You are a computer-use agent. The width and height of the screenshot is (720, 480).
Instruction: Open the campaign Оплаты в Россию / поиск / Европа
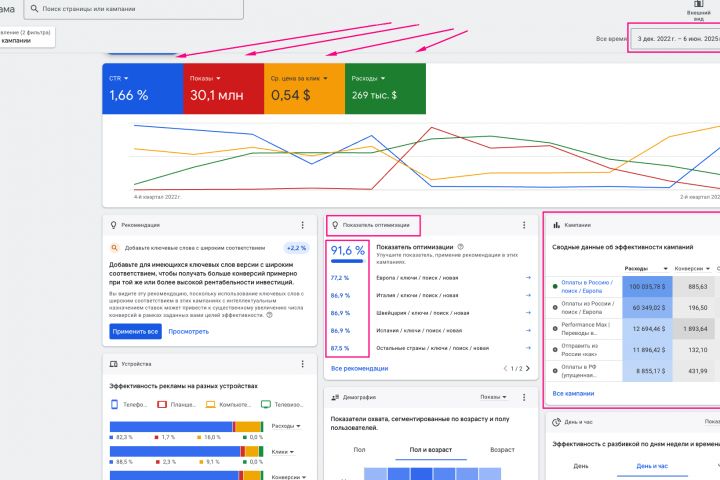pyautogui.click(x=587, y=287)
